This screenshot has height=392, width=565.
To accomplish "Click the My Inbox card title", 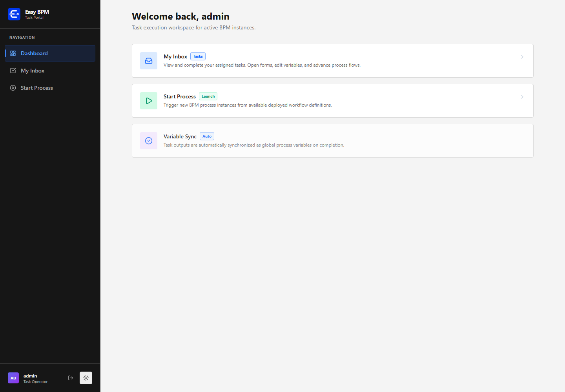I will [x=175, y=56].
